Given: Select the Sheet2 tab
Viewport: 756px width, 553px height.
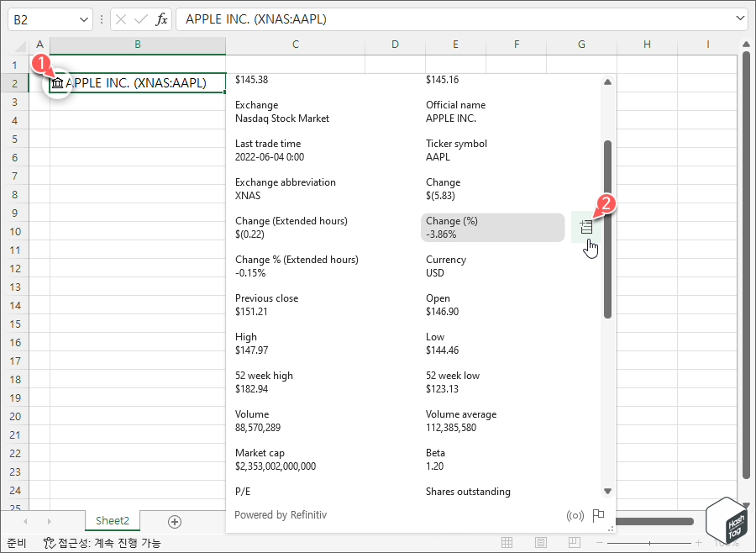Looking at the screenshot, I should (113, 521).
